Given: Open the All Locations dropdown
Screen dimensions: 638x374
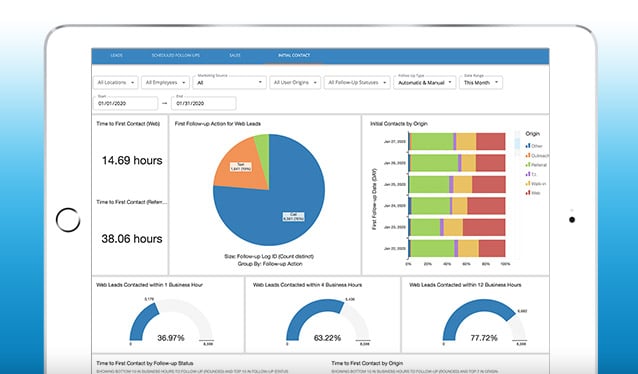Looking at the screenshot, I should tap(116, 83).
